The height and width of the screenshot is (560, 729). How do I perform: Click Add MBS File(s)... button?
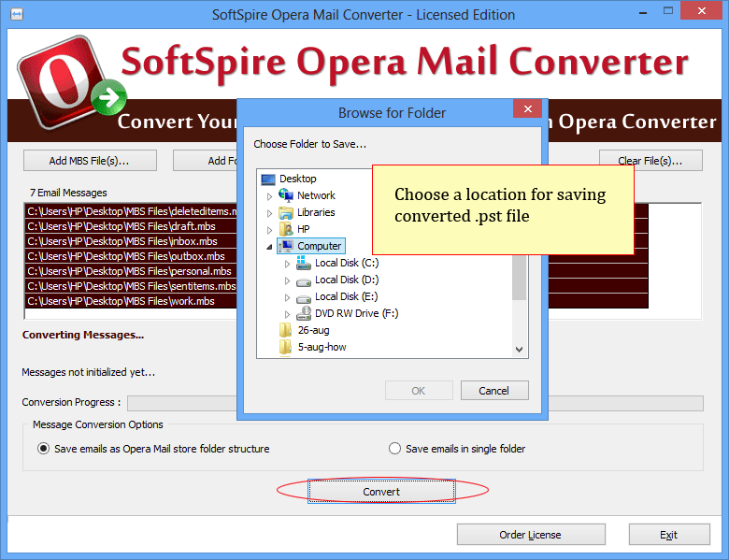tap(90, 161)
